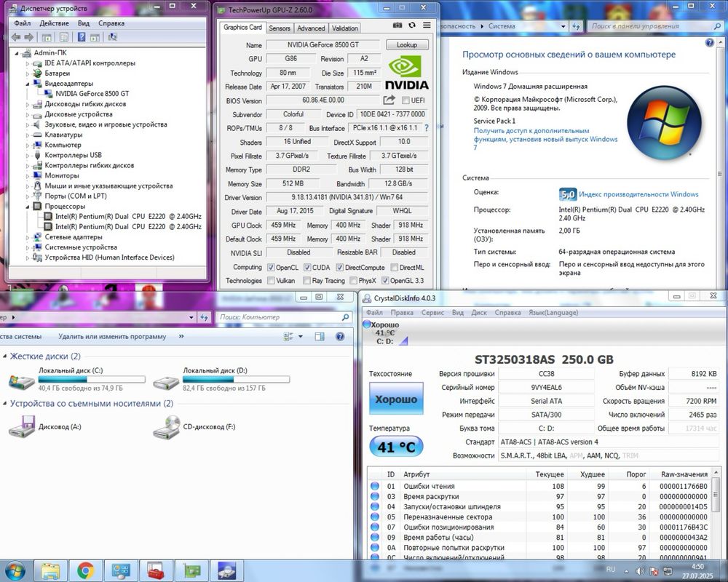Switch to the Sensors tab in GPU-Z
The image size is (728, 582).
[280, 28]
